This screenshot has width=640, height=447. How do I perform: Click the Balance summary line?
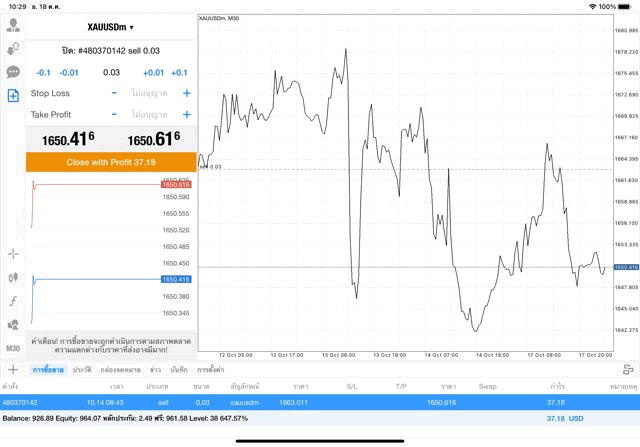click(x=125, y=418)
